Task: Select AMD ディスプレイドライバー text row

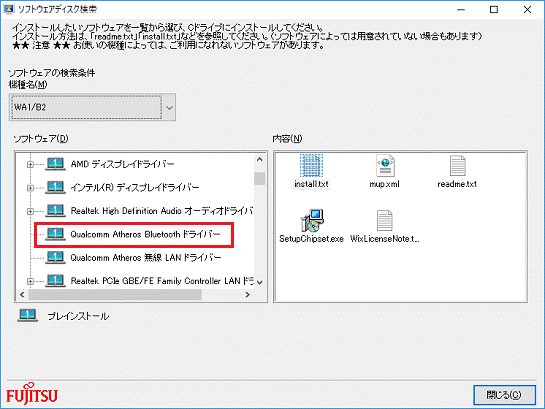Action: coord(122,164)
